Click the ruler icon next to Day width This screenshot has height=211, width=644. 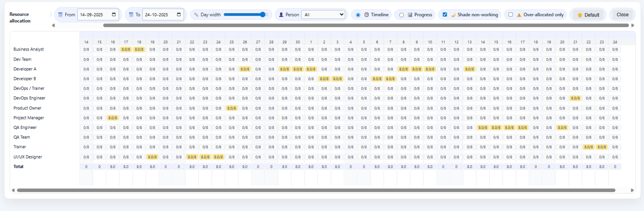pos(196,15)
